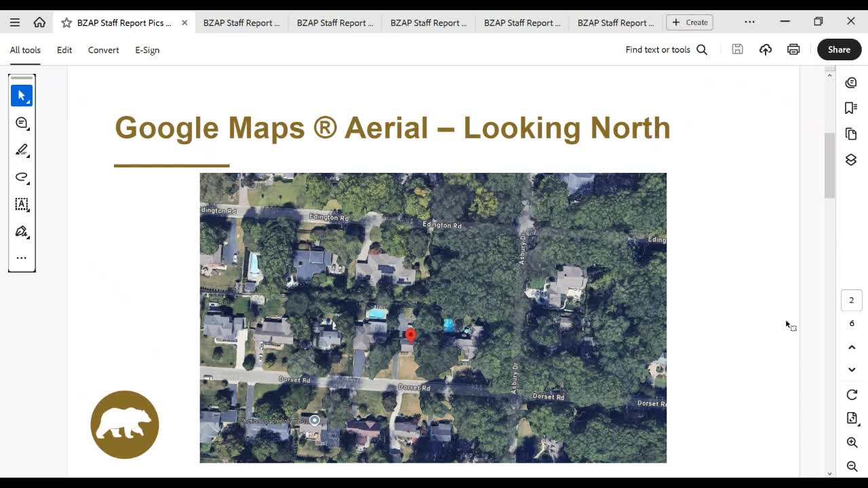This screenshot has height=488, width=868.
Task: Click the total page count 6
Action: tap(852, 323)
